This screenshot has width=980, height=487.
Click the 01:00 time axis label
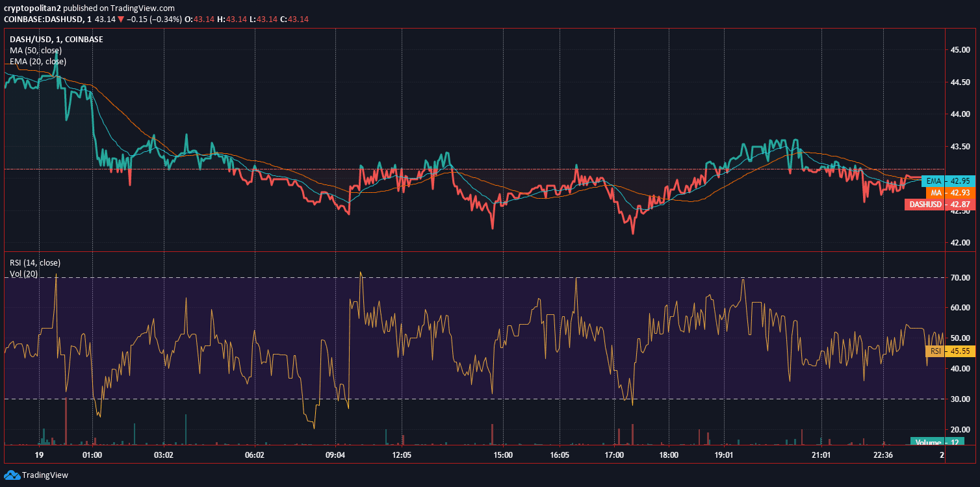click(x=92, y=455)
